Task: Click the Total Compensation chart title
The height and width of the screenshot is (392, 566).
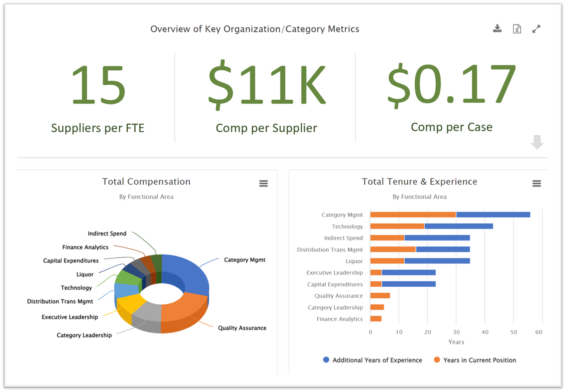Action: click(146, 182)
